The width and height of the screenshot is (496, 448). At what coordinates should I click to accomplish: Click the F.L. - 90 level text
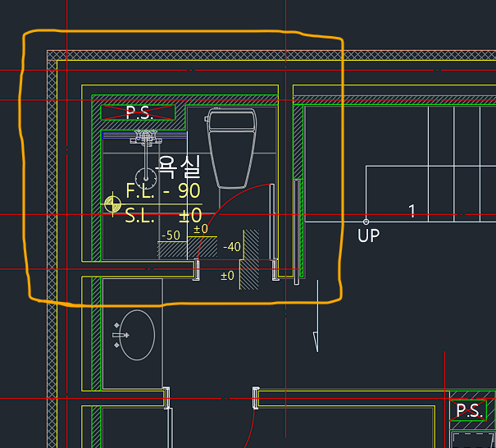pyautogui.click(x=162, y=190)
